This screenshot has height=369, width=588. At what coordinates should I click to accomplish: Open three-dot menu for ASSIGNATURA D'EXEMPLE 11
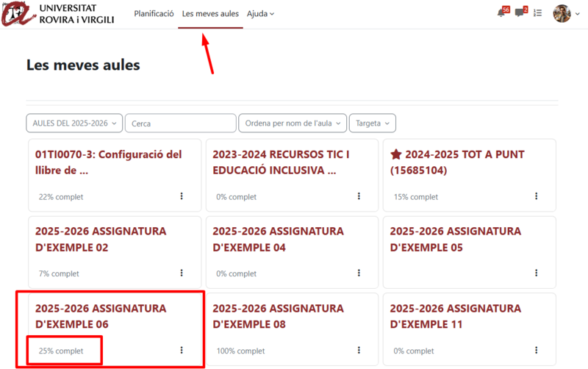(536, 351)
